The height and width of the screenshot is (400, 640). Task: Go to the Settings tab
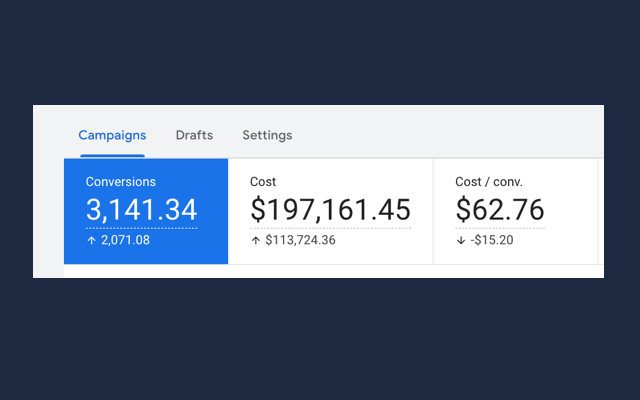point(267,135)
